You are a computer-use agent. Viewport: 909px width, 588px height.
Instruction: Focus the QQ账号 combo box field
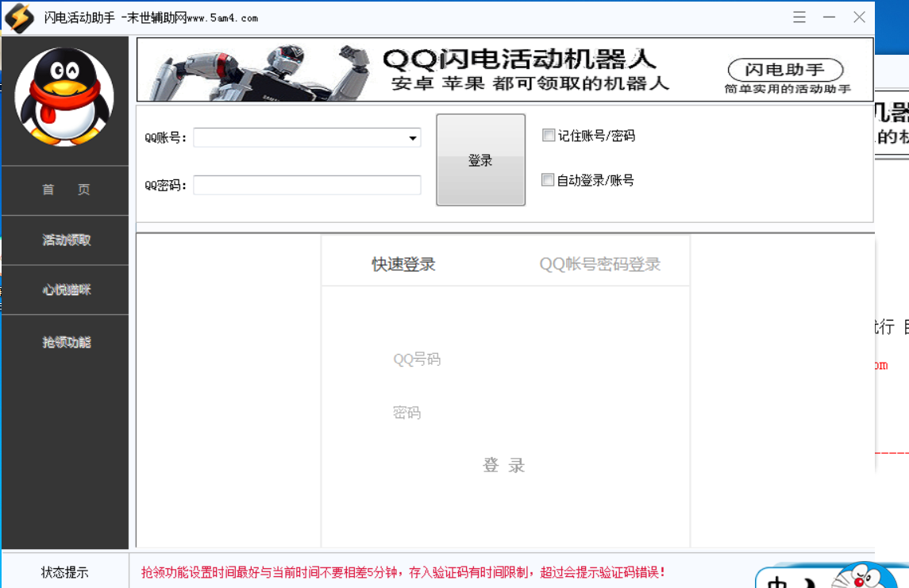[306, 138]
